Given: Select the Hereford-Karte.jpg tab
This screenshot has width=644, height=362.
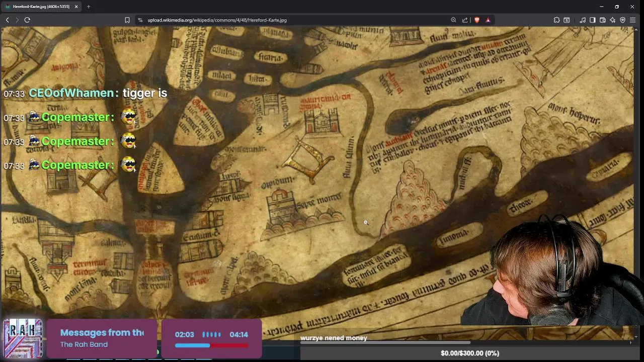Looking at the screenshot, I should click(40, 7).
